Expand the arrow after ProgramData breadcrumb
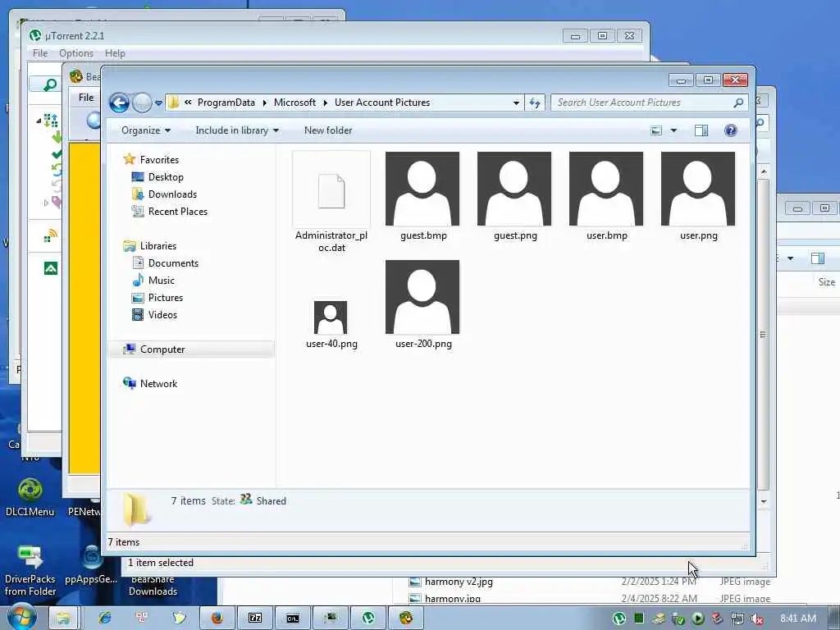 click(265, 103)
